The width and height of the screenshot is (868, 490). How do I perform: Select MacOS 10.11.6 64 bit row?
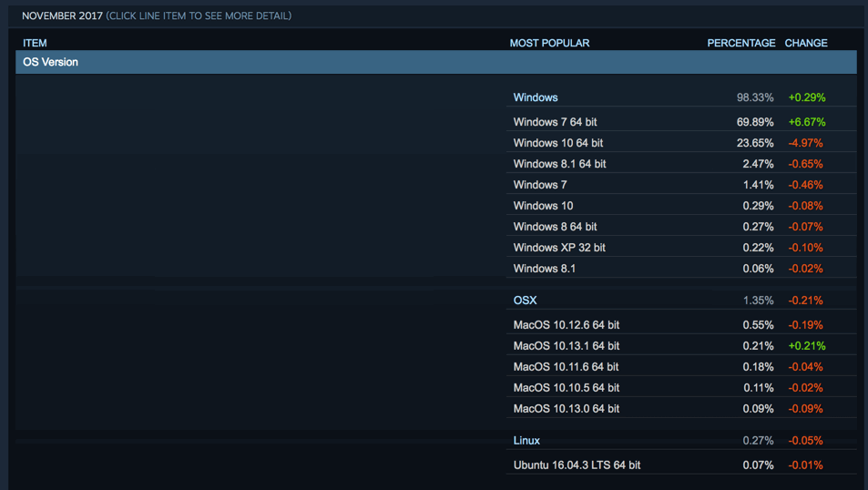point(681,367)
